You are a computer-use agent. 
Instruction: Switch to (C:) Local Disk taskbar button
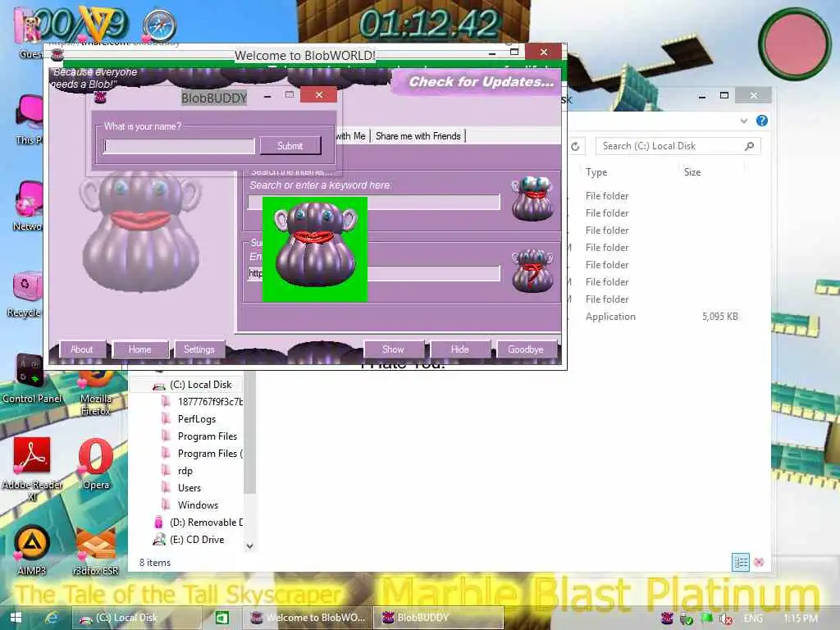(x=137, y=618)
